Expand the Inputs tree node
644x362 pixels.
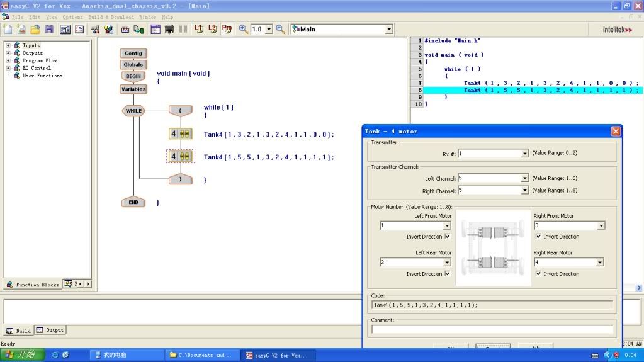[x=8, y=45]
